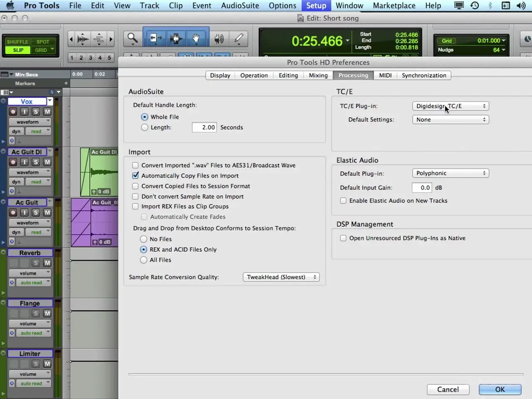Add marker with the plus icon
Image resolution: width=532 pixels, height=399 pixels.
66,83
